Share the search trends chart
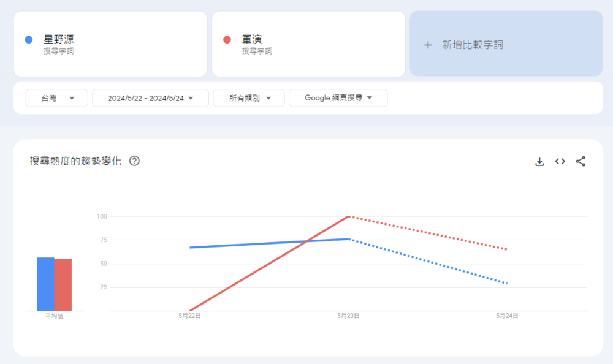613x364 pixels. (x=581, y=161)
